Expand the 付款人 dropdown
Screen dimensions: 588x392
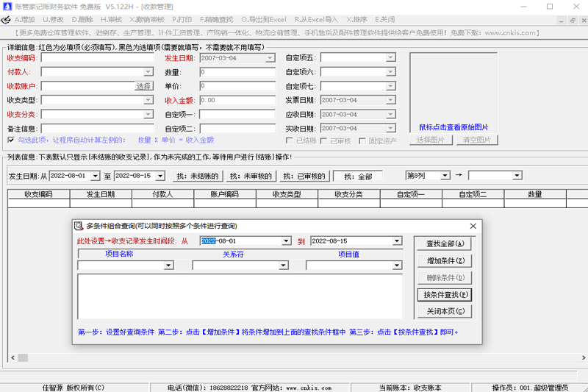click(148, 72)
